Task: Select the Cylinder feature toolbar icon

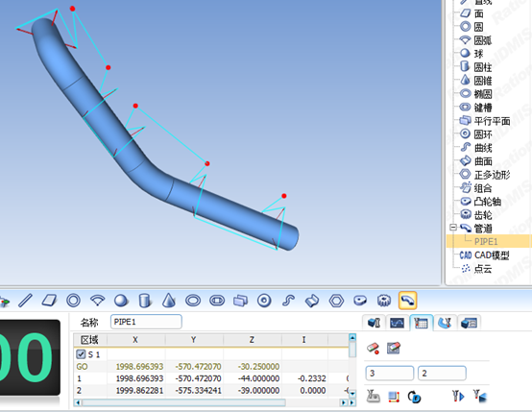Action: click(x=145, y=301)
